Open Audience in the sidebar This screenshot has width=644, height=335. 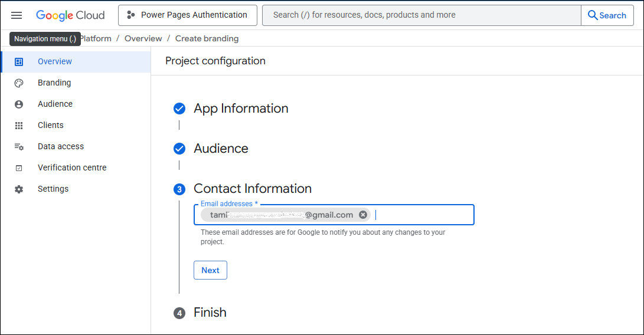76,104
